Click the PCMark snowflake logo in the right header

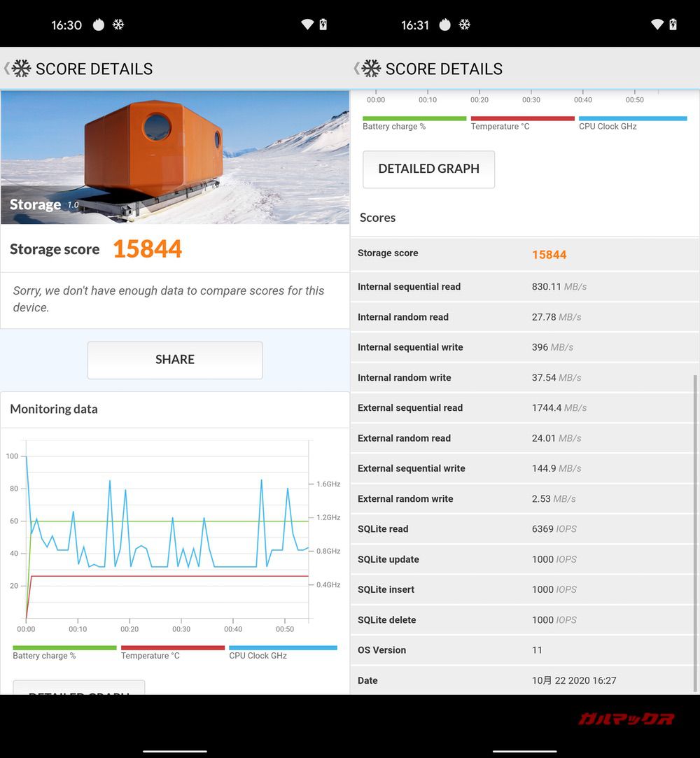[x=372, y=69]
